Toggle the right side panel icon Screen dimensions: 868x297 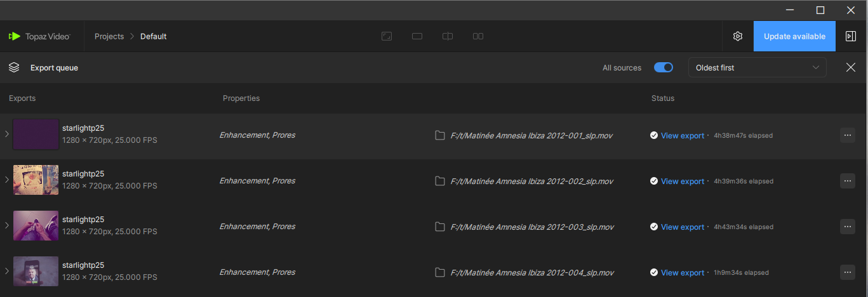pos(851,36)
